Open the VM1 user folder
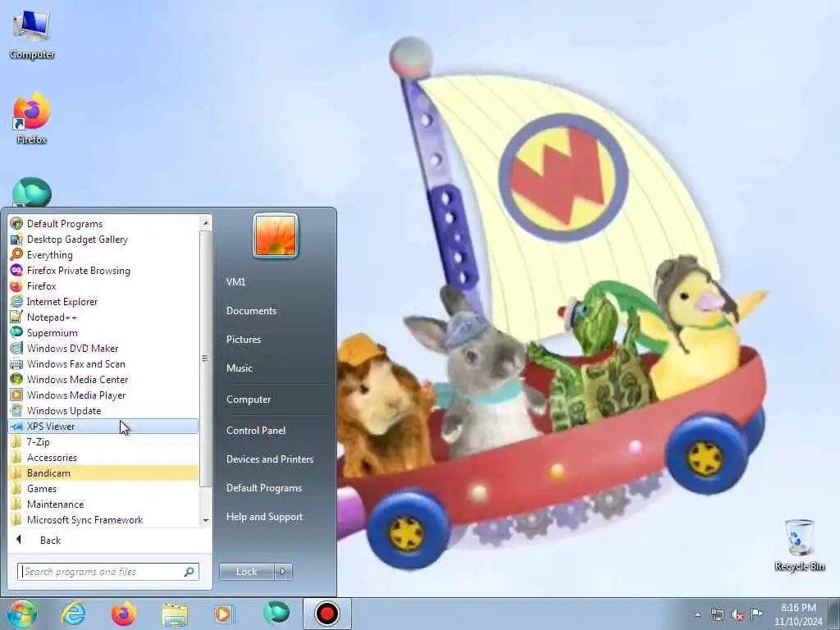The image size is (840, 630). coord(235,282)
